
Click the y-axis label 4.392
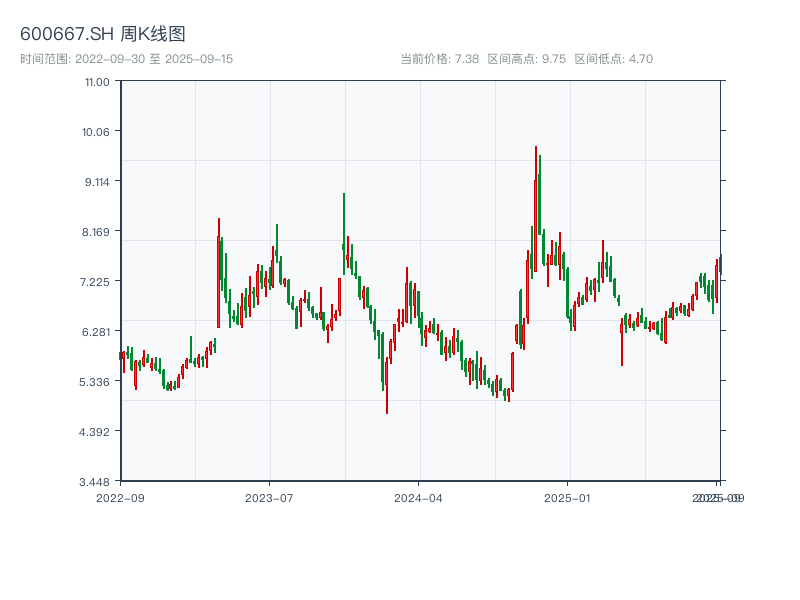click(94, 432)
